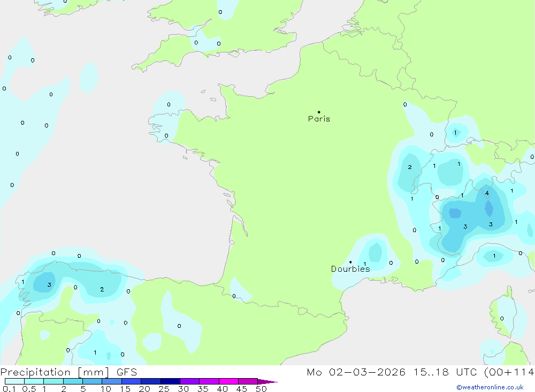Image resolution: width=535 pixels, height=392 pixels.
Task: Open the weatheronline.co.uk copyright link
Action: tap(490, 387)
